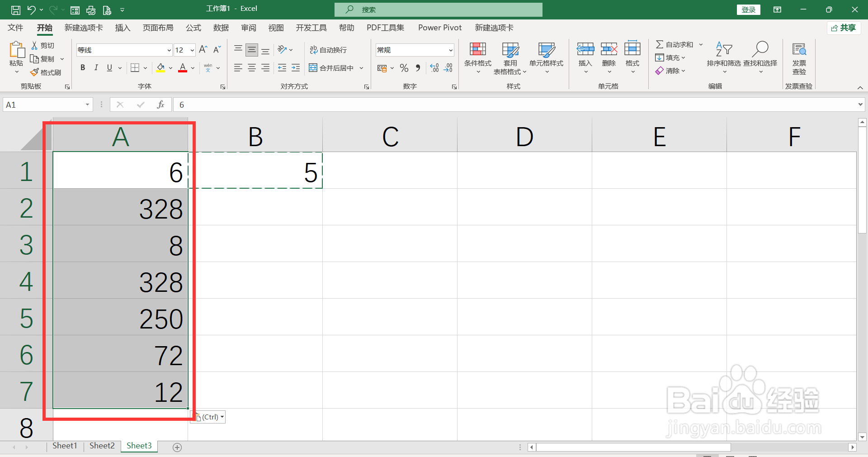This screenshot has height=457, width=868.
Task: Activate the Format Painter (格式刷)
Action: [x=46, y=72]
